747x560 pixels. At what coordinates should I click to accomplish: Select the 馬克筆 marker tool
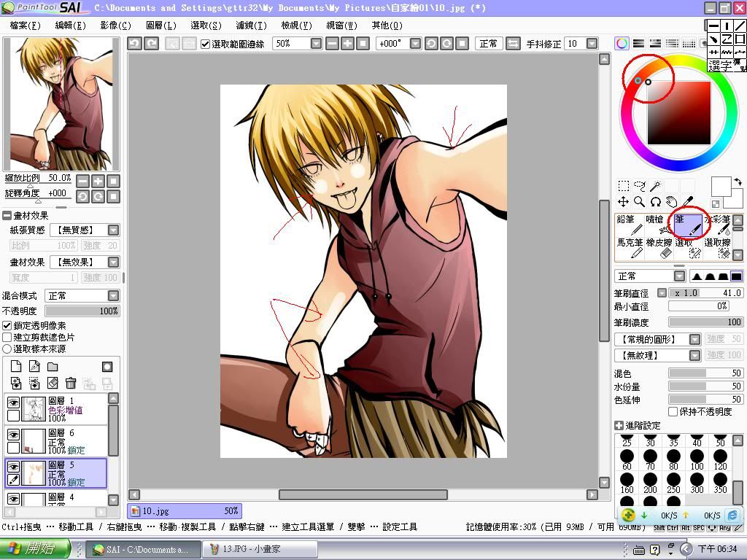[630, 248]
